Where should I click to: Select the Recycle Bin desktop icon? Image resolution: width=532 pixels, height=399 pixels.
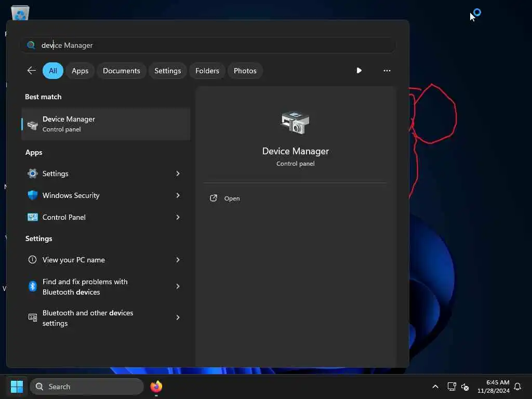[x=20, y=12]
